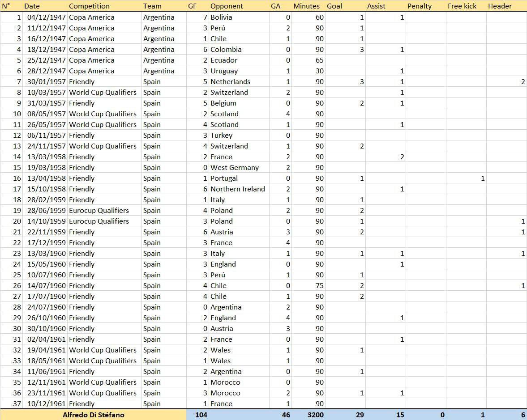Click the total Minutes value 3200

point(316,415)
